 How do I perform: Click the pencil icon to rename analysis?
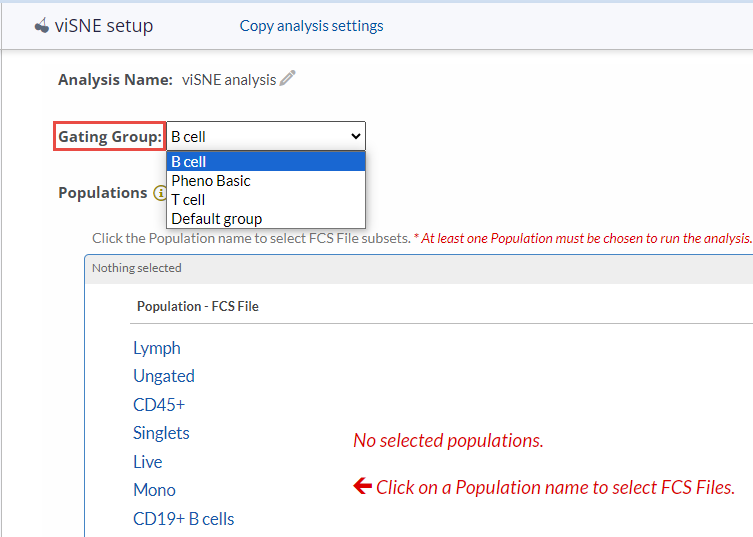tap(288, 79)
